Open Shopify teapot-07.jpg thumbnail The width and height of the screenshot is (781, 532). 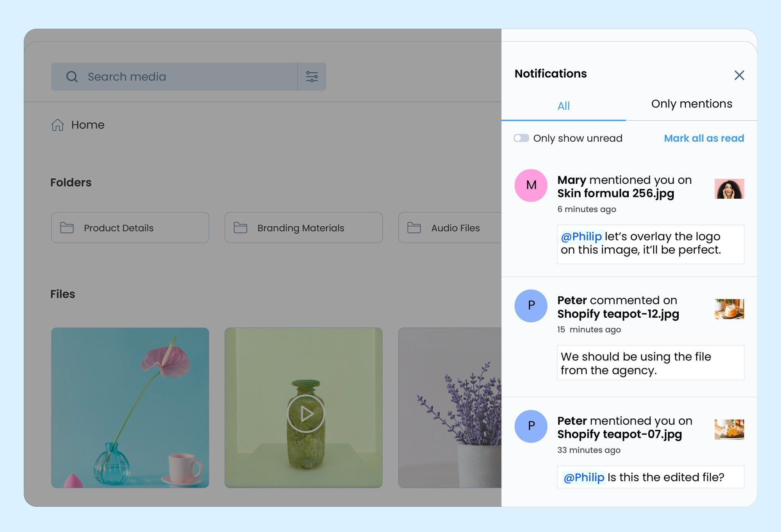point(729,429)
